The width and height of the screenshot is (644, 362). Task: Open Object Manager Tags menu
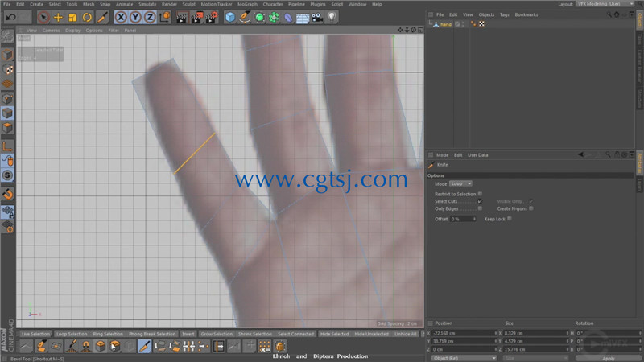click(x=505, y=14)
